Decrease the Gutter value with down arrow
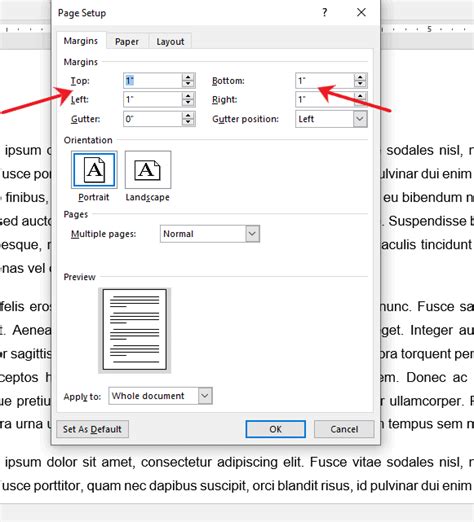Image resolution: width=474 pixels, height=522 pixels. (188, 122)
